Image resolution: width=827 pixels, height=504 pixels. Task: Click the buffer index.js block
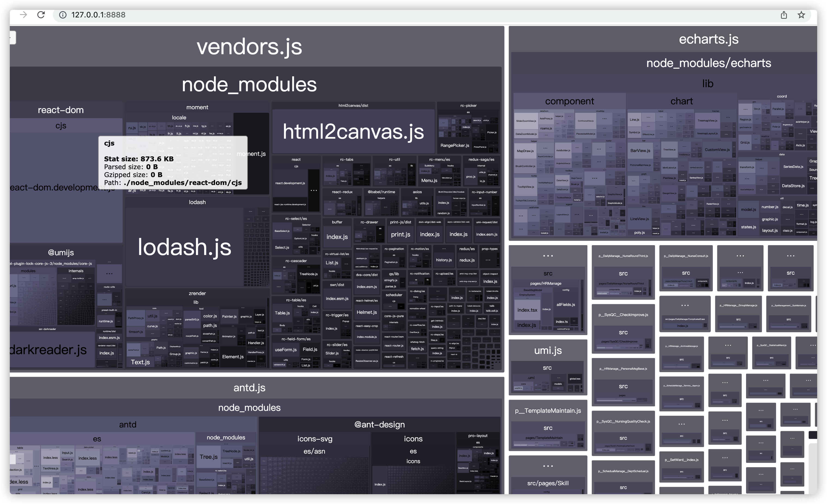(x=337, y=237)
